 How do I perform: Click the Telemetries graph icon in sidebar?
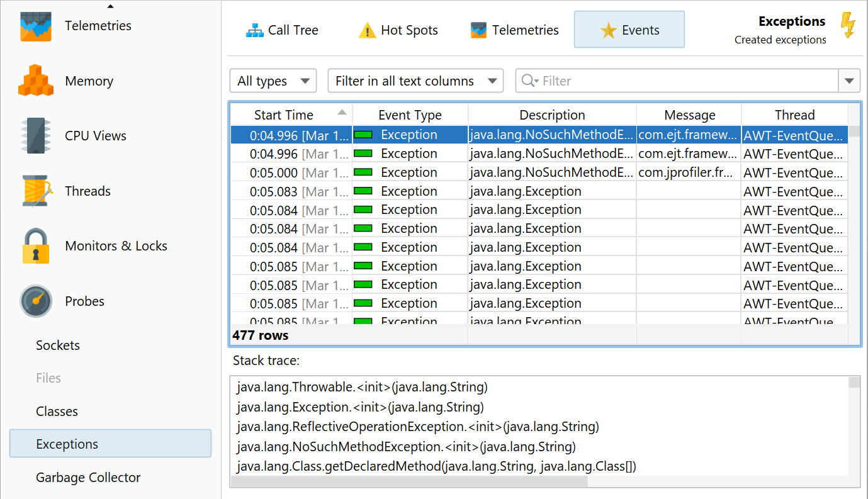[x=35, y=26]
